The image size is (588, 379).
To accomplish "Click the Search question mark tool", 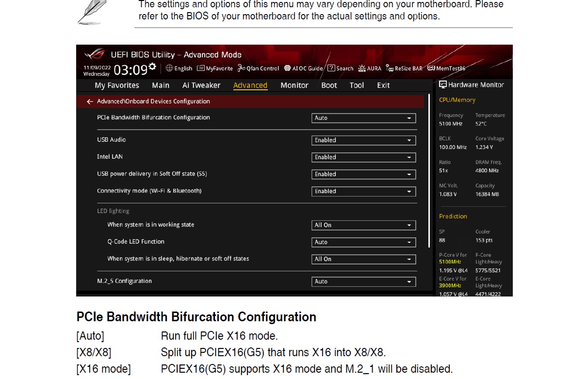I will tap(340, 68).
